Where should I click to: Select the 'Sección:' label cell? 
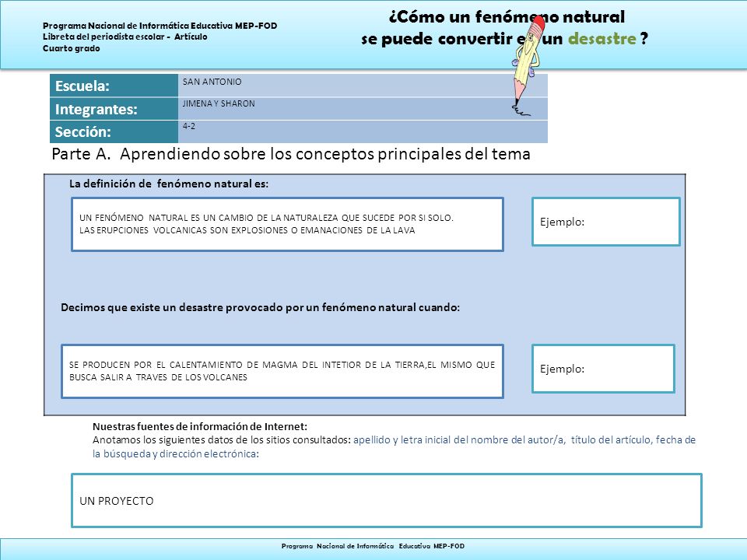coord(114,131)
